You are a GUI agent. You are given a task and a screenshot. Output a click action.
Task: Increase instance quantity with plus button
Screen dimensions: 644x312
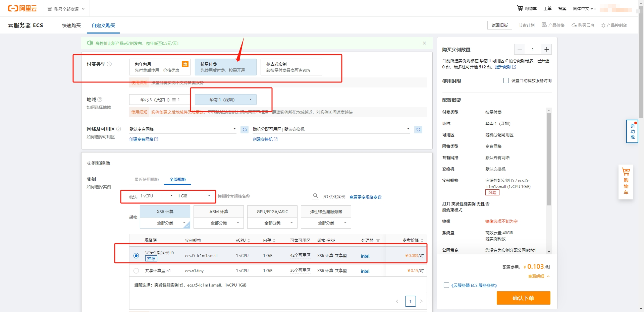(546, 50)
